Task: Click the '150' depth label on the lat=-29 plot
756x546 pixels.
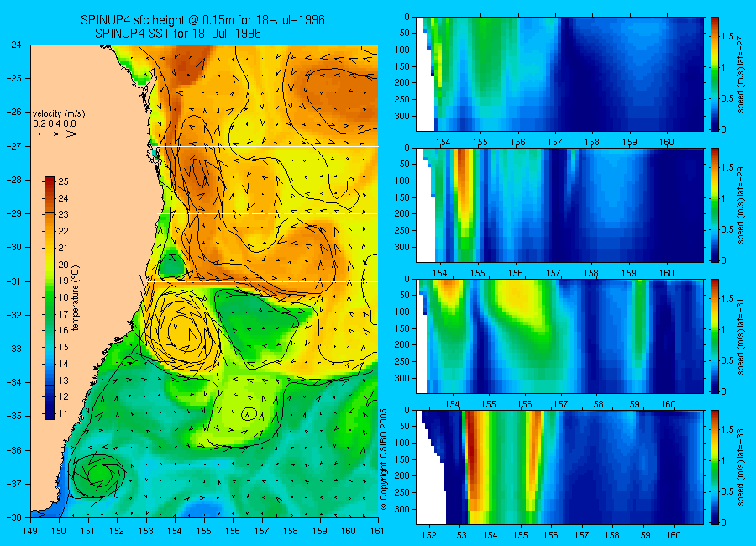Action: click(403, 197)
